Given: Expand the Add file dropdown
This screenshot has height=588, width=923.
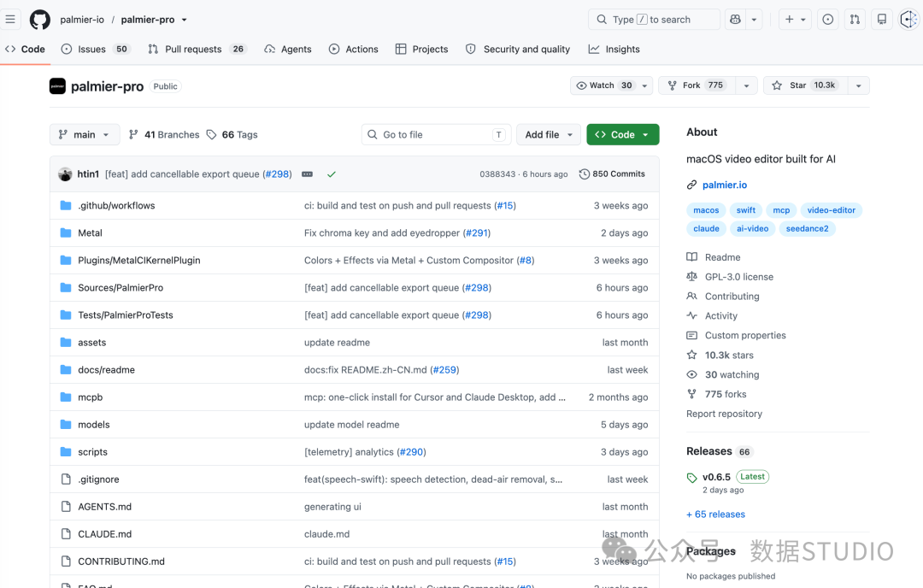Looking at the screenshot, I should coord(549,135).
